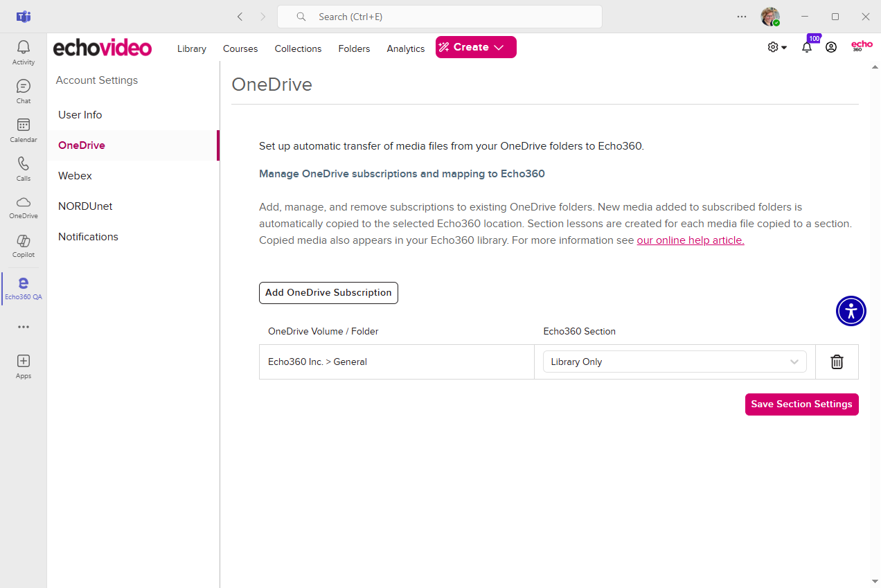
Task: Click Add OneDrive Subscription button
Action: click(328, 292)
